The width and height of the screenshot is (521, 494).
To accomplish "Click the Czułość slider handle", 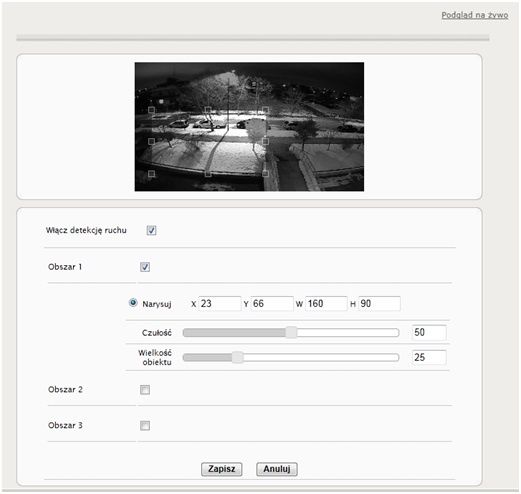I will [x=291, y=332].
